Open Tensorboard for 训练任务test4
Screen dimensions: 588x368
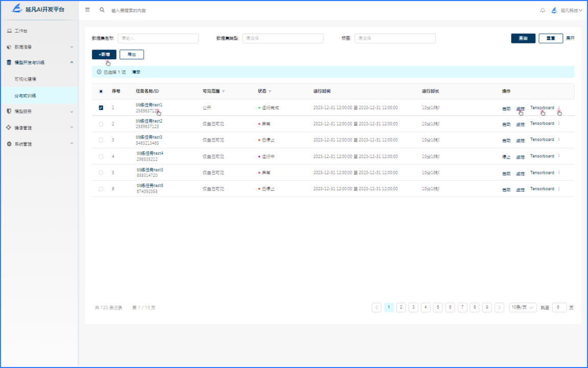542,156
